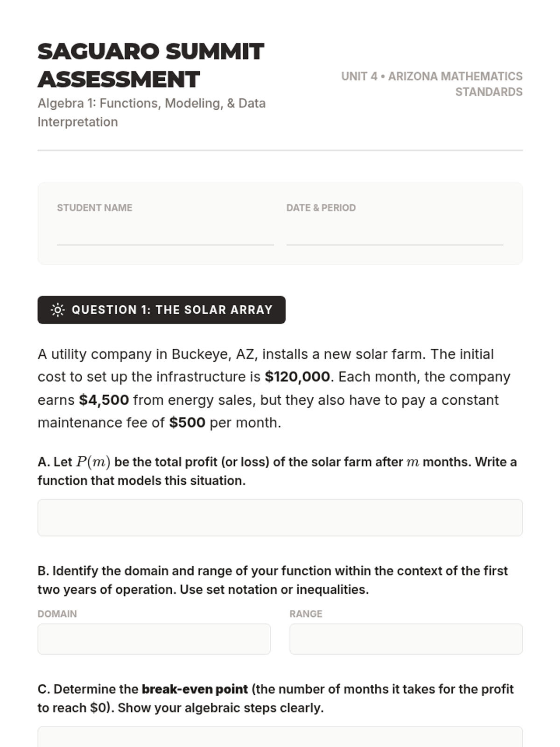Click the bold $120,000 amount

(297, 377)
